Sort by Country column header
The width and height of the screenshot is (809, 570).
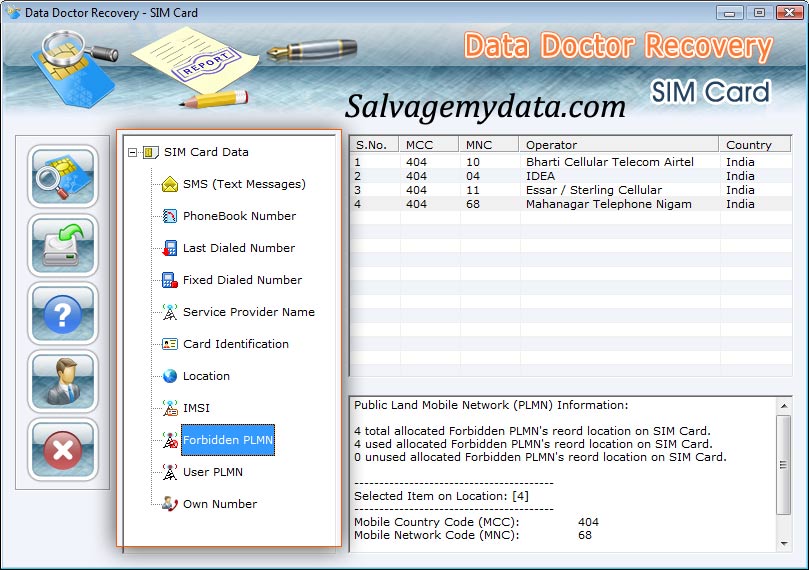coord(755,144)
